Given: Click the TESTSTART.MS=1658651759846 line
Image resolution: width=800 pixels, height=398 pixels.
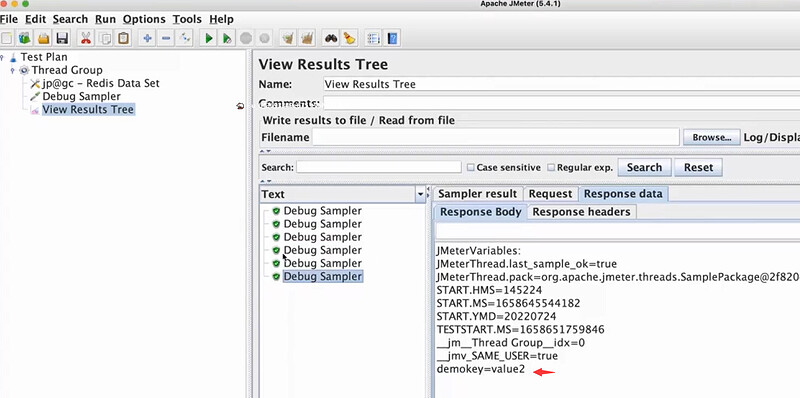Looking at the screenshot, I should pos(520,330).
